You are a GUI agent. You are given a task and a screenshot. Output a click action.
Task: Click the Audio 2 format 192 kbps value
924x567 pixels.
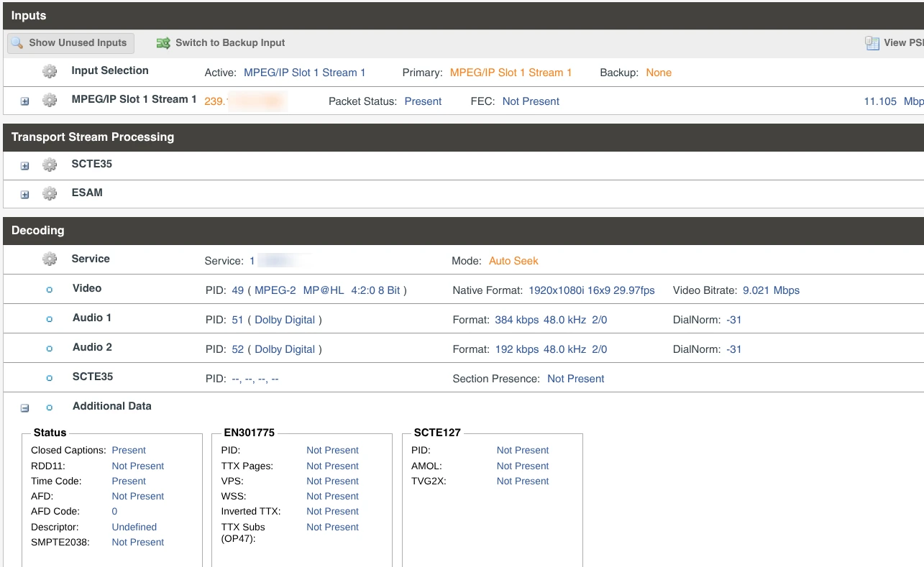click(x=551, y=349)
